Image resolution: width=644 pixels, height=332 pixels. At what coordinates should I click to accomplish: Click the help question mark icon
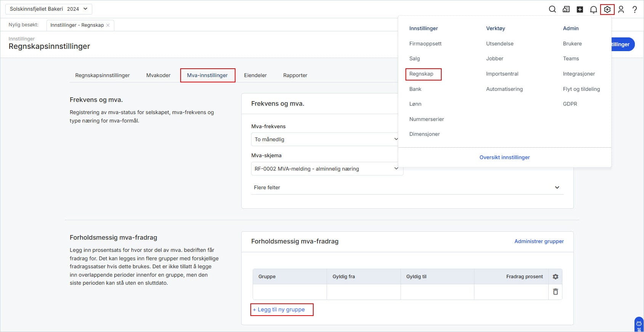coord(634,10)
